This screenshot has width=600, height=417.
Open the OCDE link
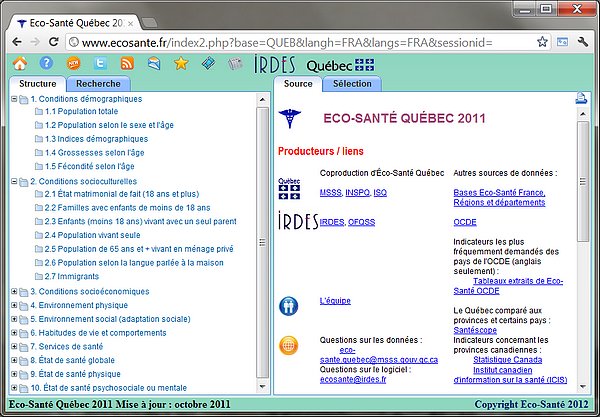(x=465, y=222)
